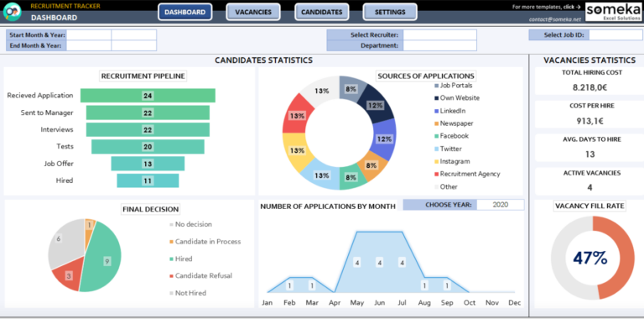Click the Total Hiring Cost value 8.218,0€

(x=589, y=87)
